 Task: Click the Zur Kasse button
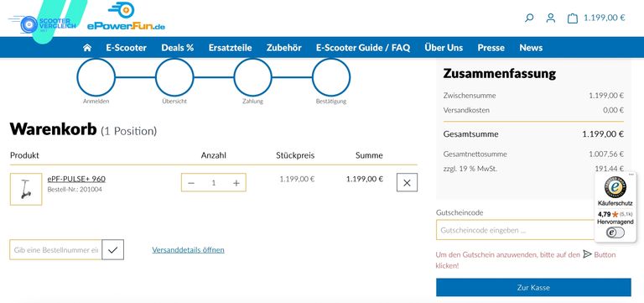[x=533, y=287]
